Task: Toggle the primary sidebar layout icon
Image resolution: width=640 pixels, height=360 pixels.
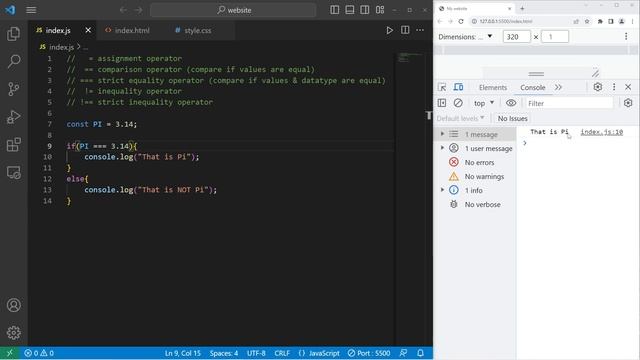Action: [x=335, y=10]
